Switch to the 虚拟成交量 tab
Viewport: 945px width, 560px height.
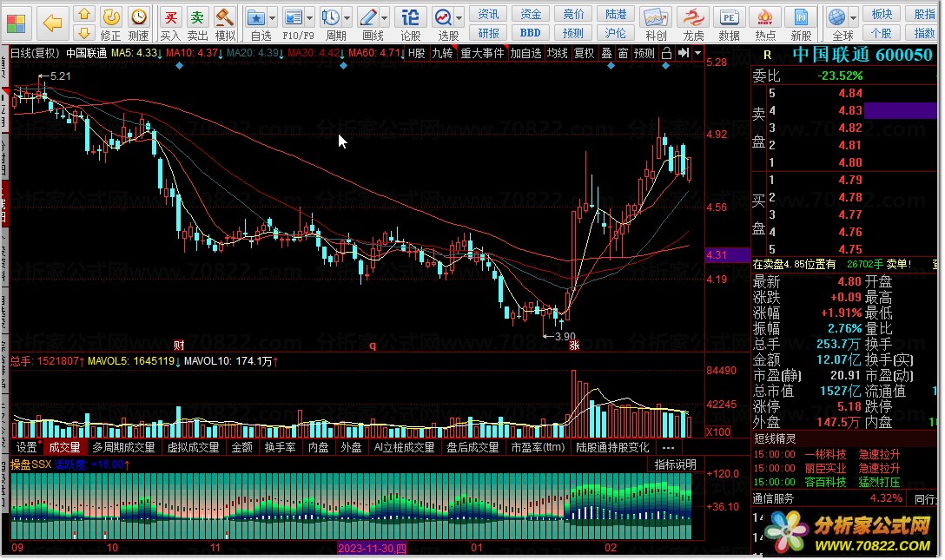(193, 447)
